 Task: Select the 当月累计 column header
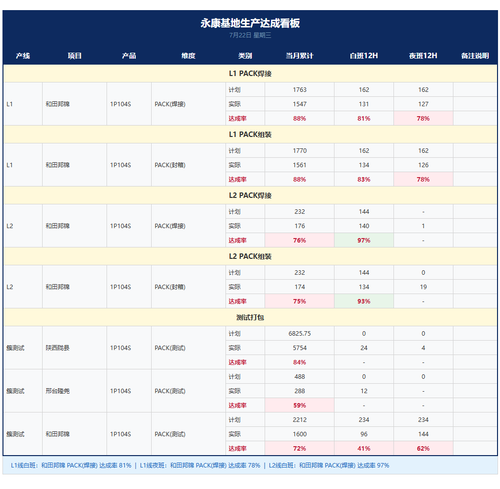coord(299,56)
